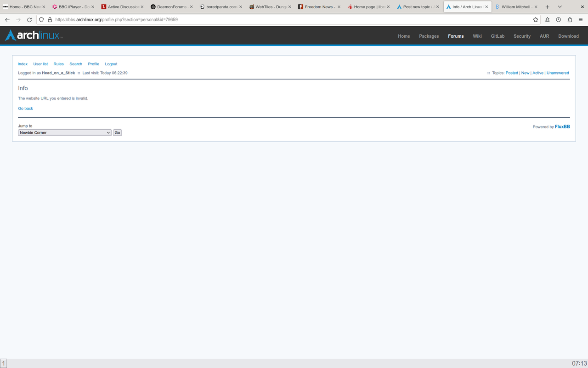
Task: Open the Firefox hamburger menu
Action: pos(581,20)
